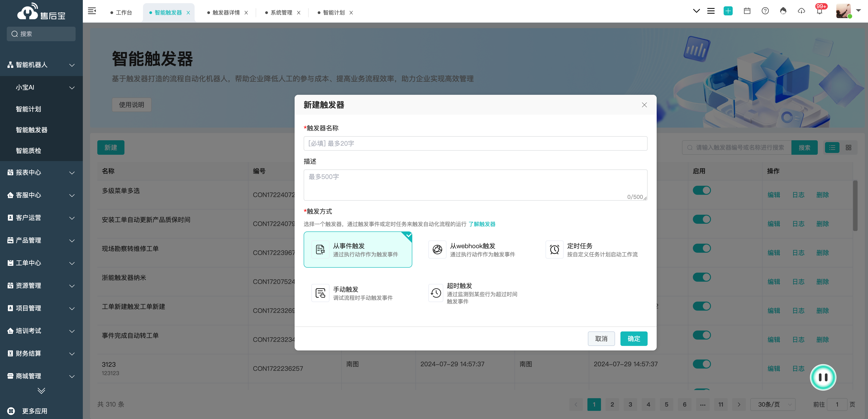This screenshot has height=419, width=868.
Task: Close the 系统管理 tab
Action: click(298, 13)
